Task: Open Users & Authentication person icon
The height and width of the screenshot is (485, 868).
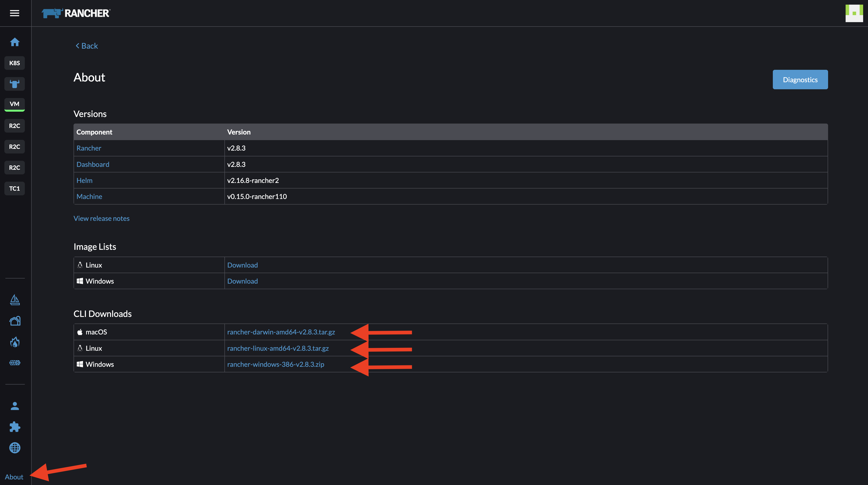Action: pos(15,406)
